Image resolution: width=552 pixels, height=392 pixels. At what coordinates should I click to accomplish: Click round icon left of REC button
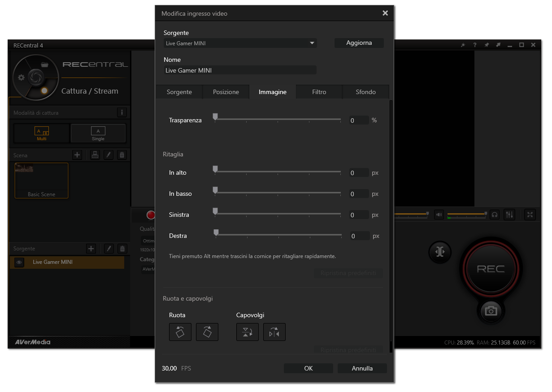click(440, 252)
